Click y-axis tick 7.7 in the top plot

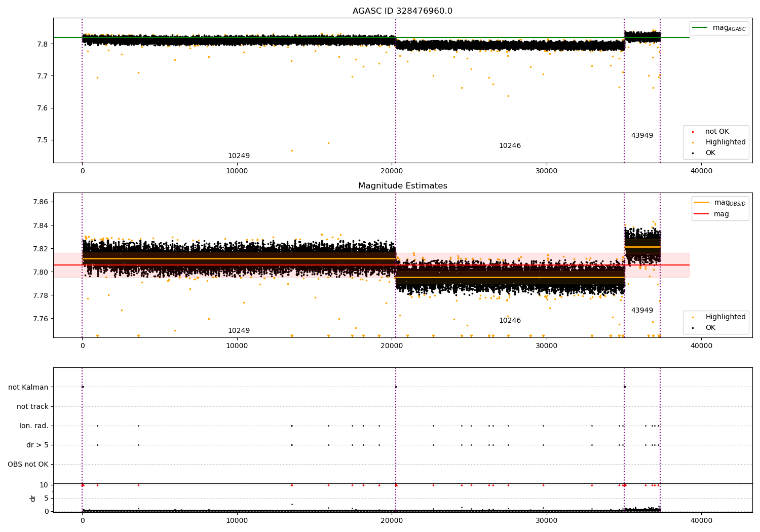point(43,76)
